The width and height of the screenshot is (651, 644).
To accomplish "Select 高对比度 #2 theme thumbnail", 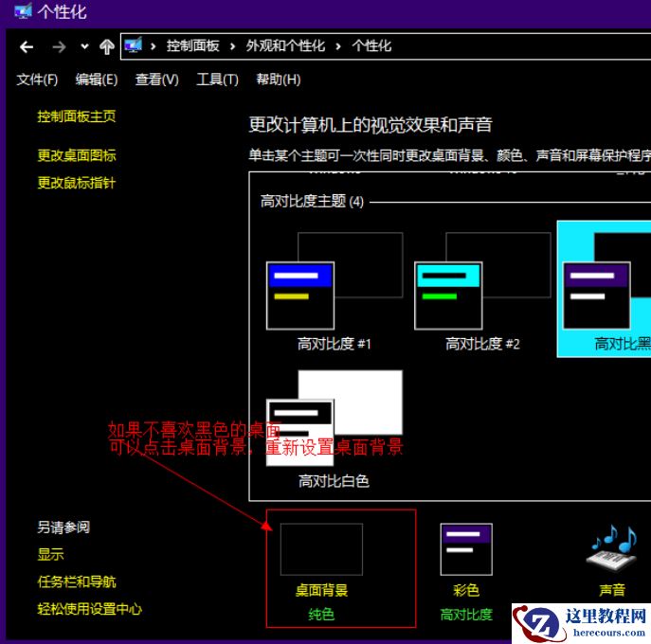I will click(482, 281).
